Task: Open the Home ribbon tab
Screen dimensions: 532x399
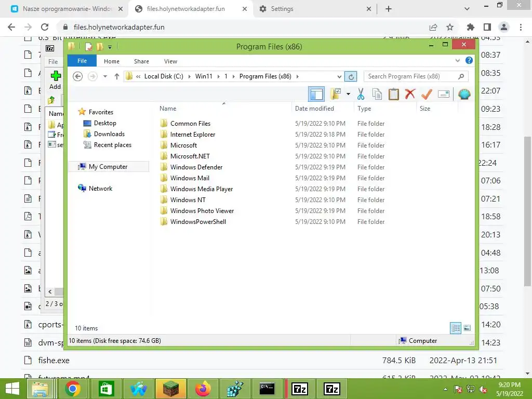Action: (x=112, y=61)
